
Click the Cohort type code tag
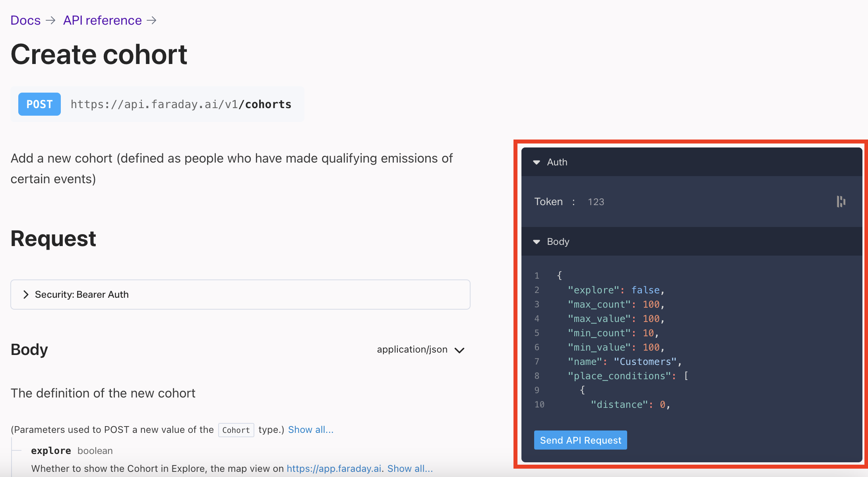coord(236,430)
